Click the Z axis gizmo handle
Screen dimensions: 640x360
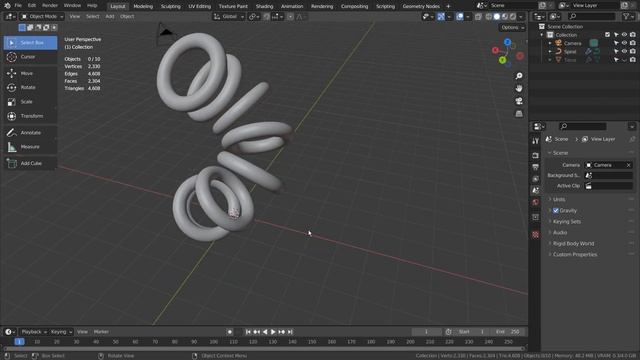coord(507,42)
